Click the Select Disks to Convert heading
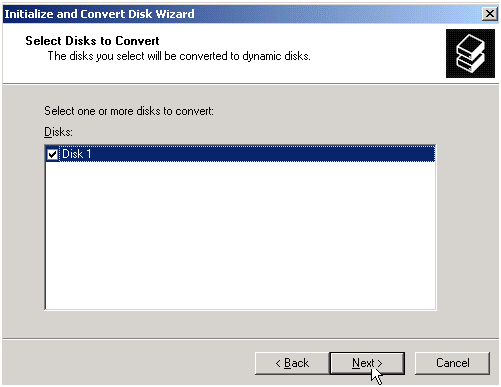Screen dimensions: 501x387 [x=92, y=41]
